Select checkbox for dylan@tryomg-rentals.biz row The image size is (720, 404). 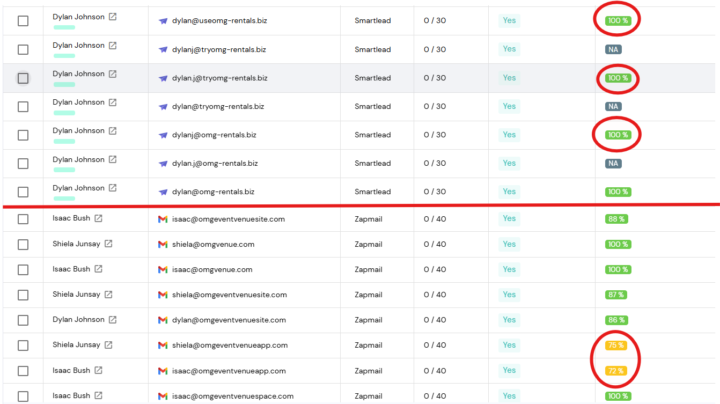tap(23, 107)
